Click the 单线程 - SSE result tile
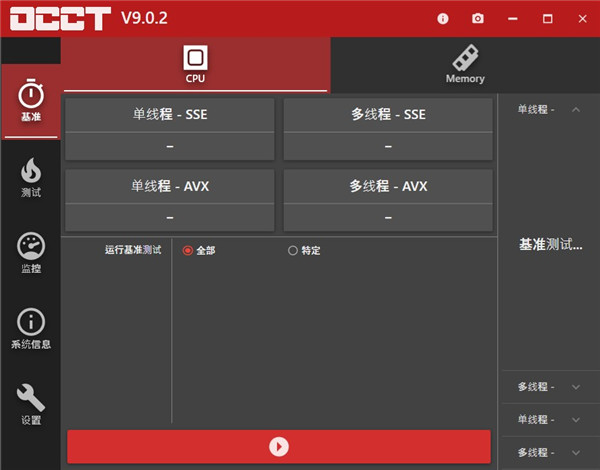Image resolution: width=600 pixels, height=470 pixels. point(169,129)
